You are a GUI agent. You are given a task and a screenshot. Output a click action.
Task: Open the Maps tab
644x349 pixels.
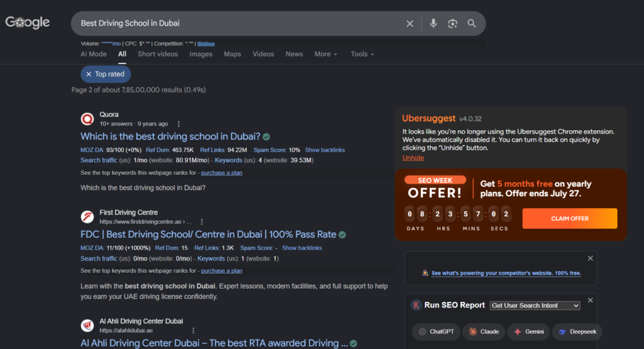pos(233,54)
